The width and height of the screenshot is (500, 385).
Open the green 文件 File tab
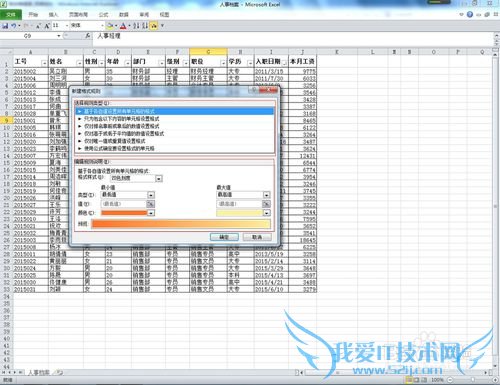coord(11,15)
